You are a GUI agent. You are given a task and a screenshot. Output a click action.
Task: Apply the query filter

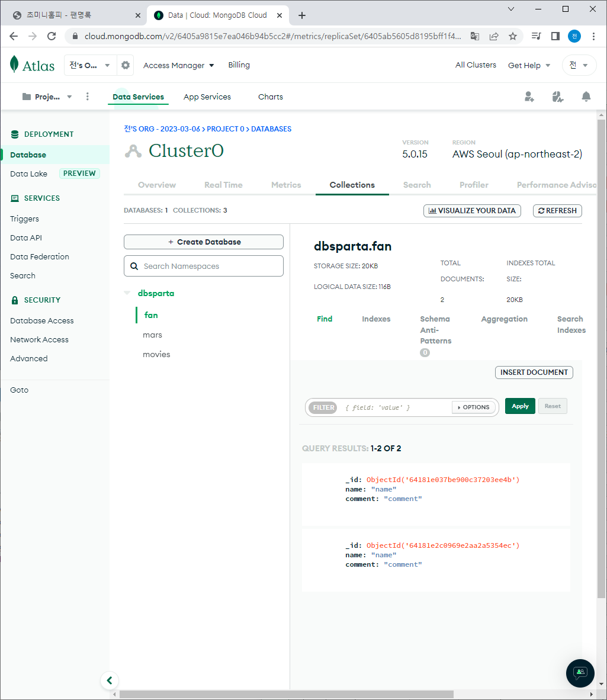pos(520,406)
